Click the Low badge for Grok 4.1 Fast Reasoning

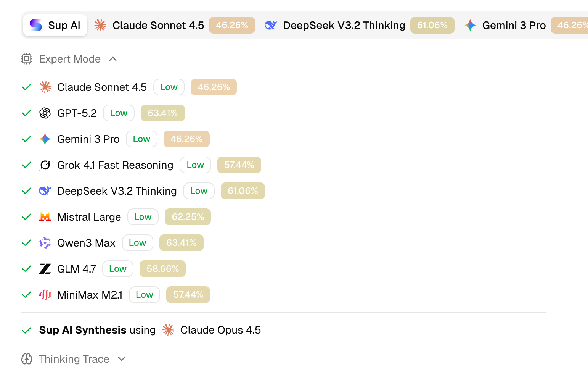click(195, 165)
